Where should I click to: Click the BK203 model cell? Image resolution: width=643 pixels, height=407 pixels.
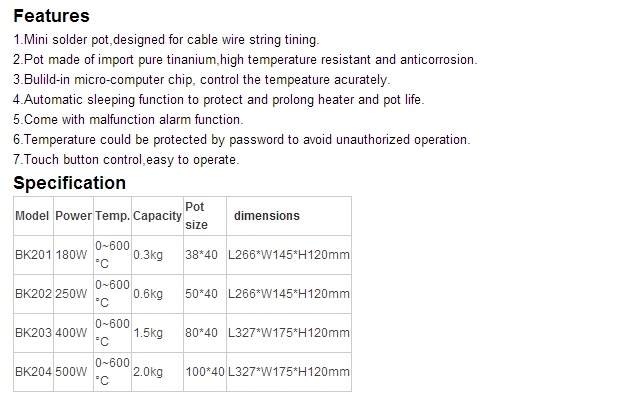(33, 333)
